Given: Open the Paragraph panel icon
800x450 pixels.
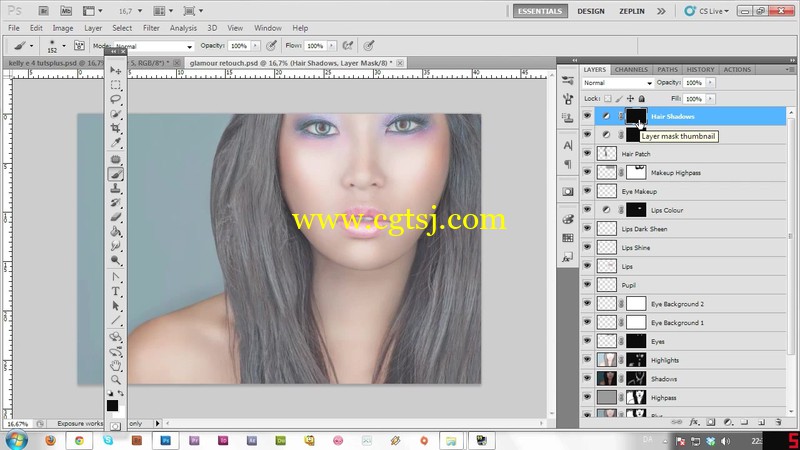Looking at the screenshot, I should click(x=567, y=164).
